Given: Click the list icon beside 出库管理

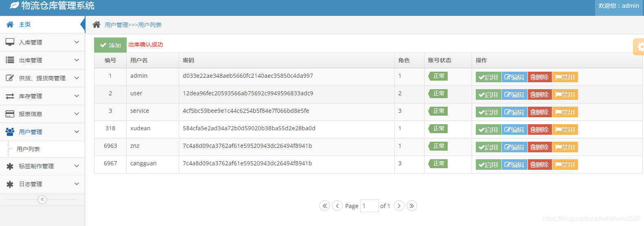Looking at the screenshot, I should pyautogui.click(x=10, y=60).
